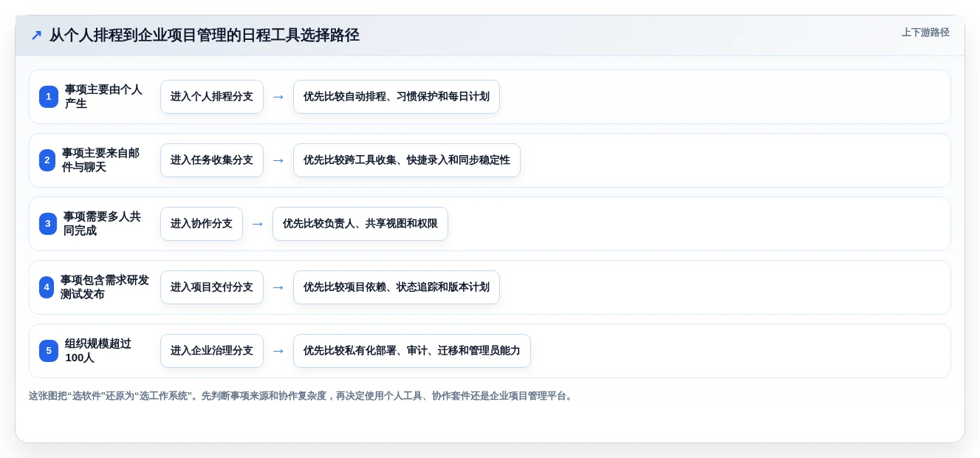Select the step 5 number badge
The height and width of the screenshot is (458, 980).
tap(49, 351)
